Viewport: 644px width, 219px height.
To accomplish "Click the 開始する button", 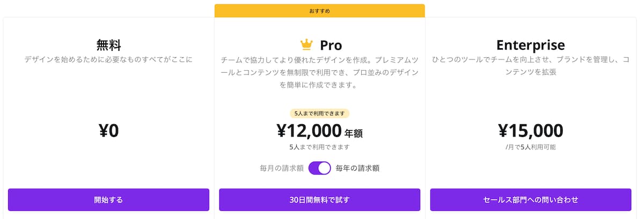I will 108,200.
